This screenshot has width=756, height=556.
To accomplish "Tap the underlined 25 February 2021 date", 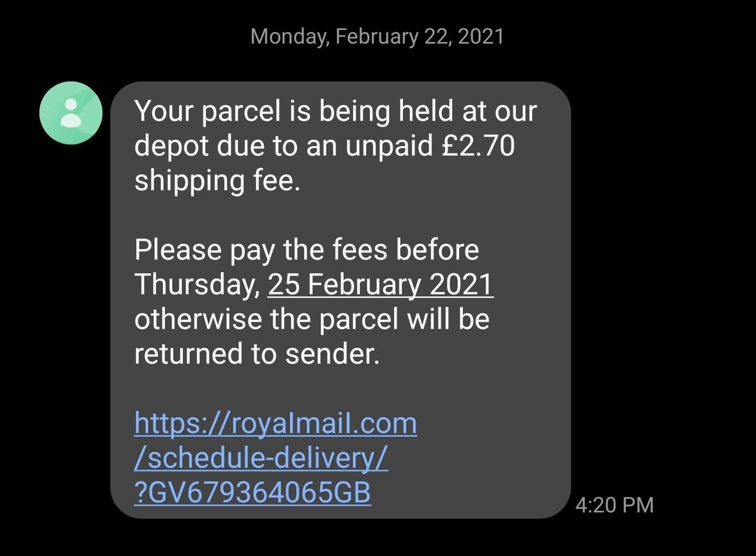I will pos(380,285).
